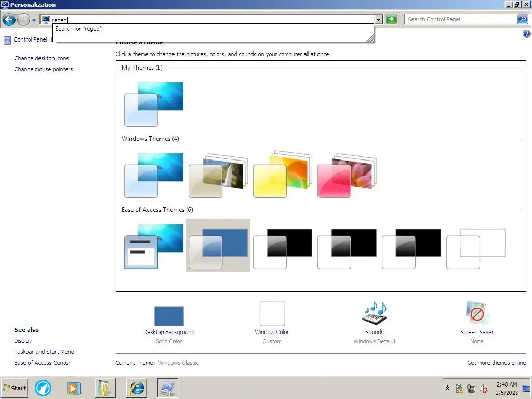Screen dimensions: 532x399
Task: Launch the round blue taskbar app icon
Action: pyautogui.click(x=43, y=388)
